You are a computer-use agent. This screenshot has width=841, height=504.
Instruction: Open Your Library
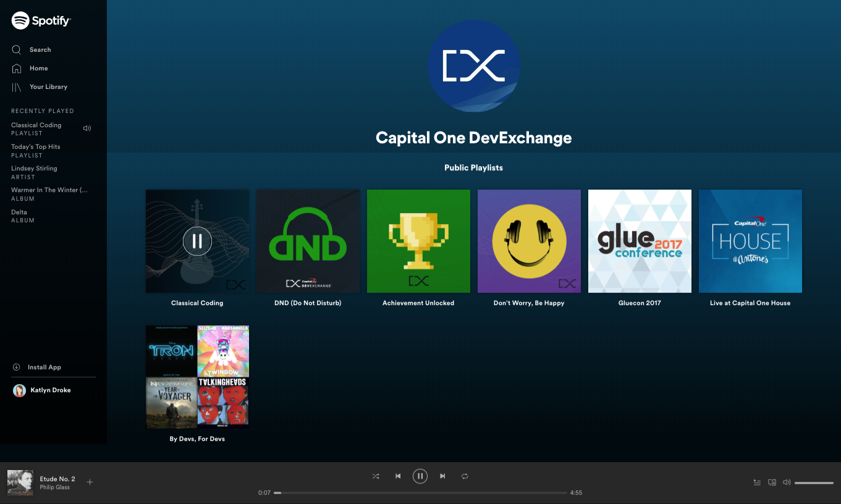(x=48, y=87)
